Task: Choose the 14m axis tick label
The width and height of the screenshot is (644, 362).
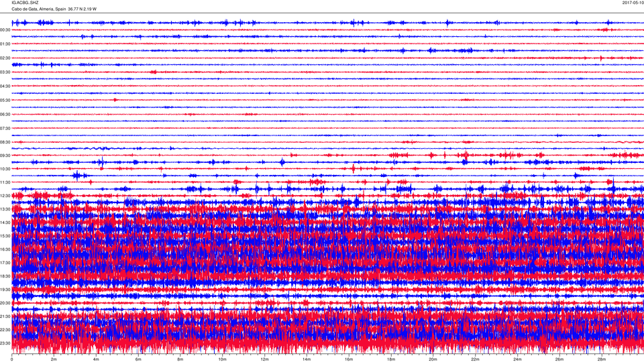Action: [x=307, y=359]
